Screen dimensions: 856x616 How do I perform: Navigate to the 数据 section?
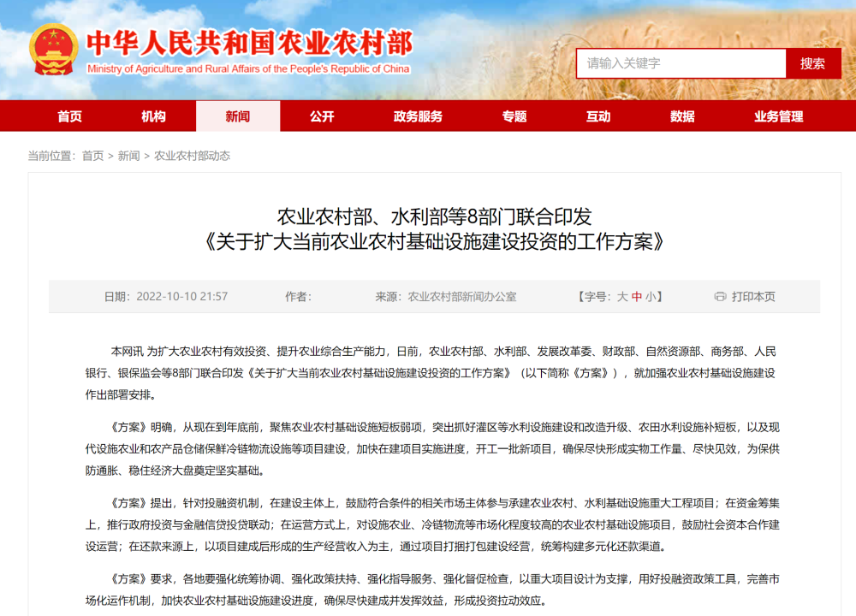pos(682,116)
